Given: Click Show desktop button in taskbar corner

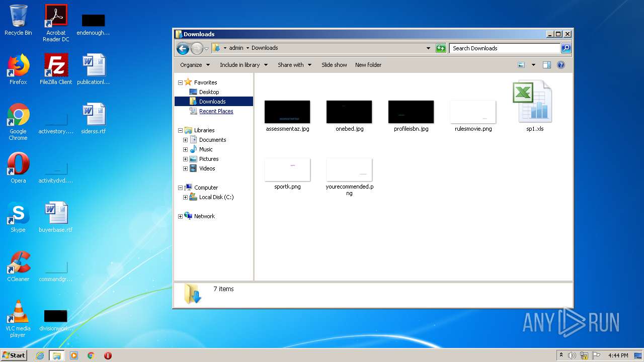Looking at the screenshot, I should pos(638,355).
